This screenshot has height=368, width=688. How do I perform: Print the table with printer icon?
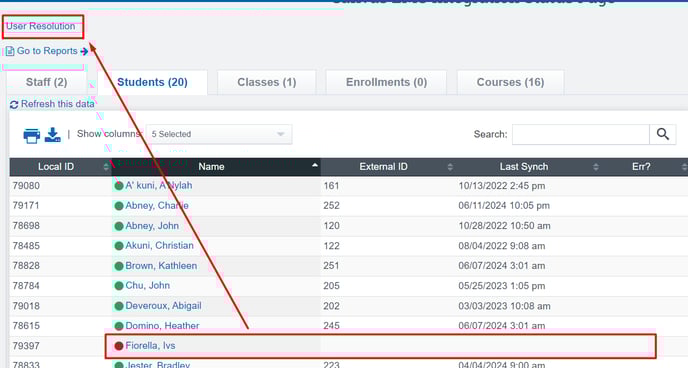pyautogui.click(x=32, y=136)
